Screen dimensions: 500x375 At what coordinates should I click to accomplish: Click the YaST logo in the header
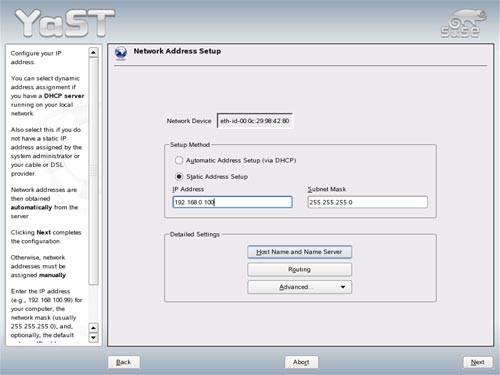point(65,23)
